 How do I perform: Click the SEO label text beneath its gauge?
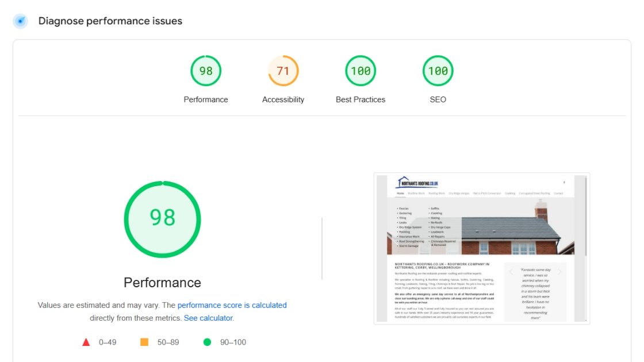pyautogui.click(x=438, y=100)
